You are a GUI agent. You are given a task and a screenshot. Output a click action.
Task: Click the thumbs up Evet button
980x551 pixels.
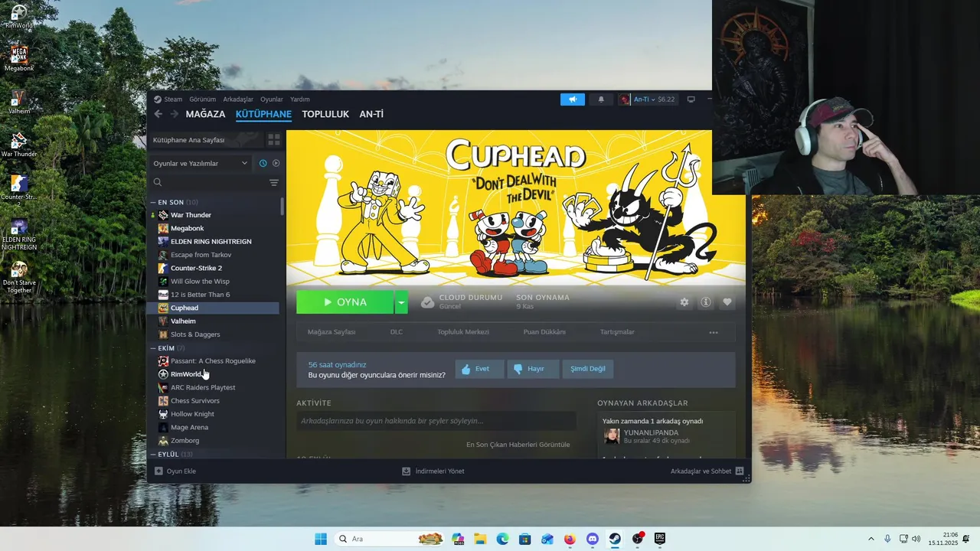[x=479, y=369]
